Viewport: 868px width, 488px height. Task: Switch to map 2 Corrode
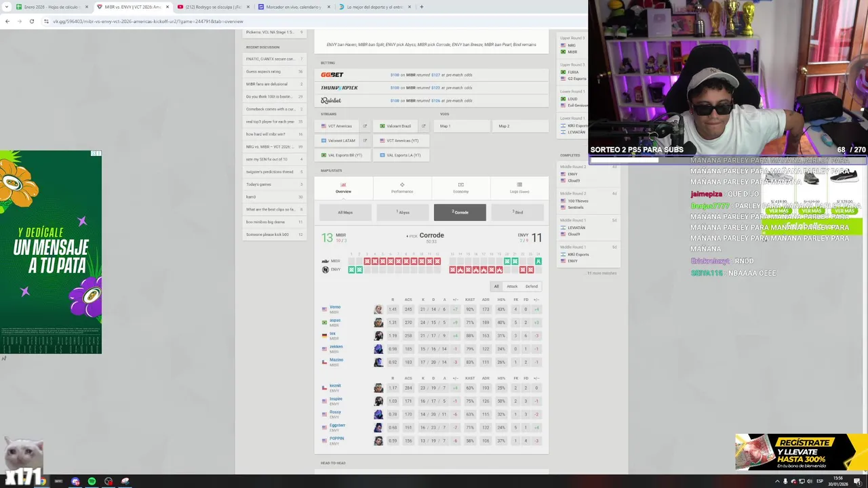[x=460, y=212]
